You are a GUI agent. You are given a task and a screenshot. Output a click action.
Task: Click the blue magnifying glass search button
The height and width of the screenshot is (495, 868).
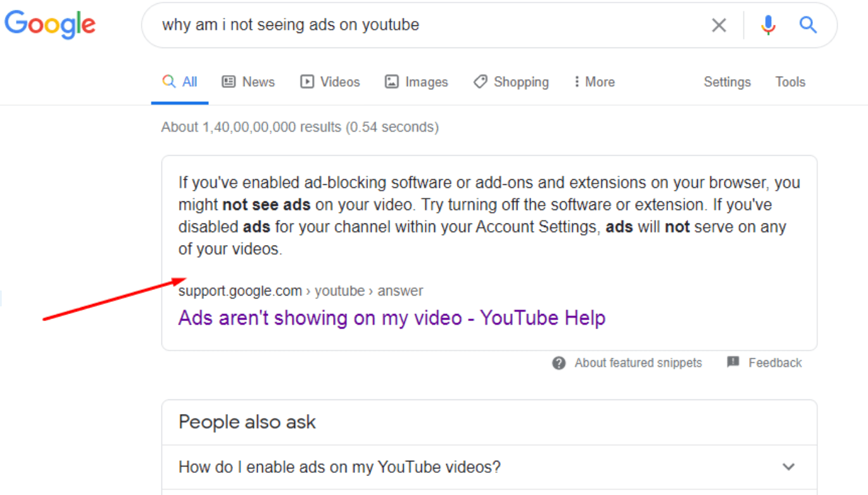[x=807, y=25]
